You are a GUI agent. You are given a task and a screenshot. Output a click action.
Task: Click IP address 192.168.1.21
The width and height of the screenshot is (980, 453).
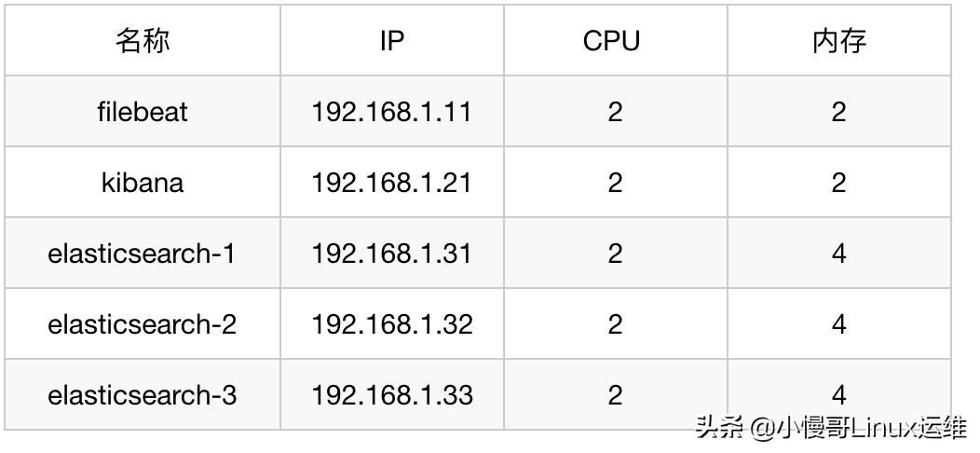[392, 183]
